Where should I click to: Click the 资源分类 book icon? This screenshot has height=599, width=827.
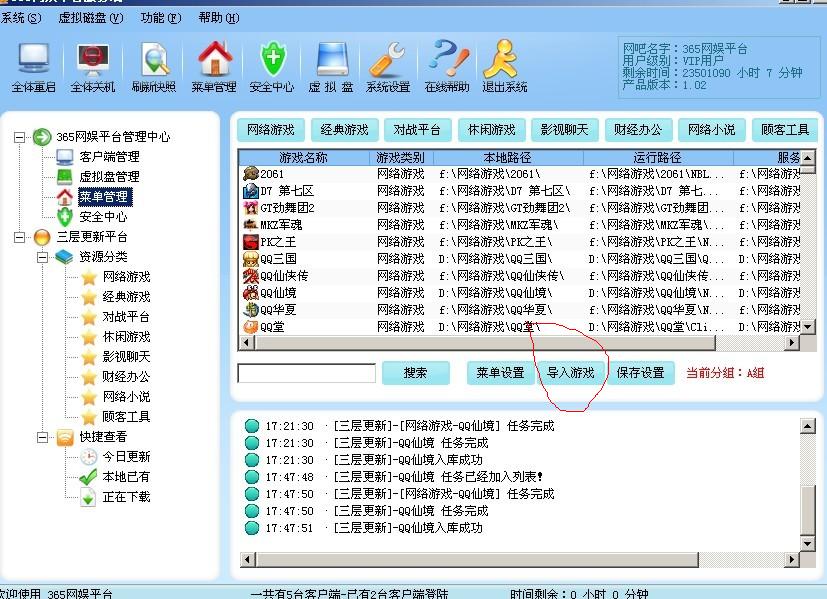click(x=64, y=257)
